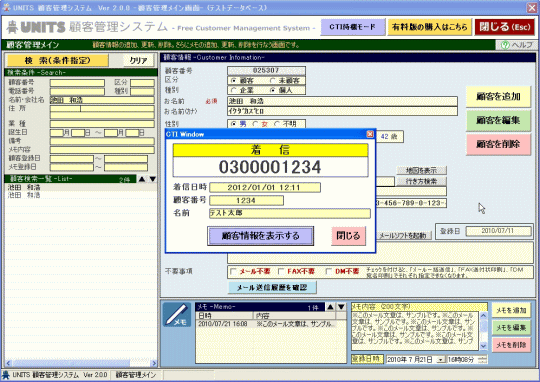Click the main window close X button
The image size is (540, 382).
tap(532, 8)
